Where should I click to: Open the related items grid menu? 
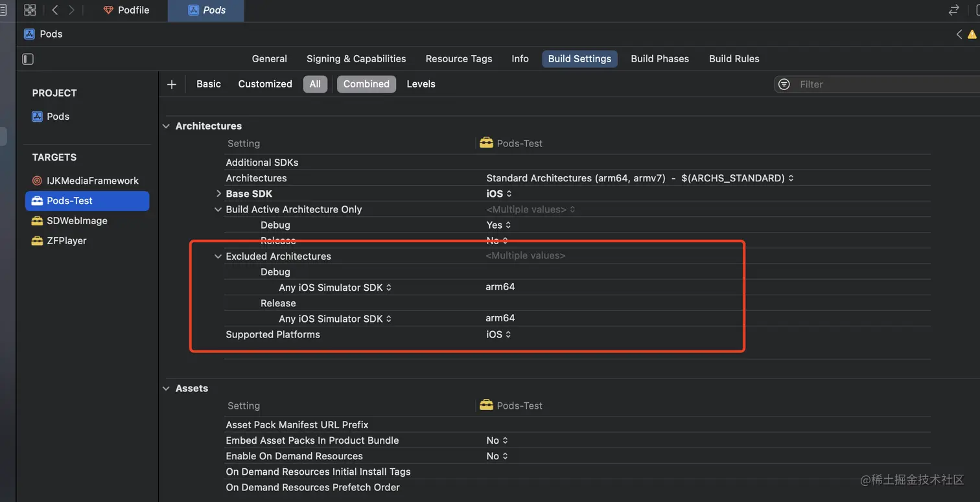click(x=30, y=10)
